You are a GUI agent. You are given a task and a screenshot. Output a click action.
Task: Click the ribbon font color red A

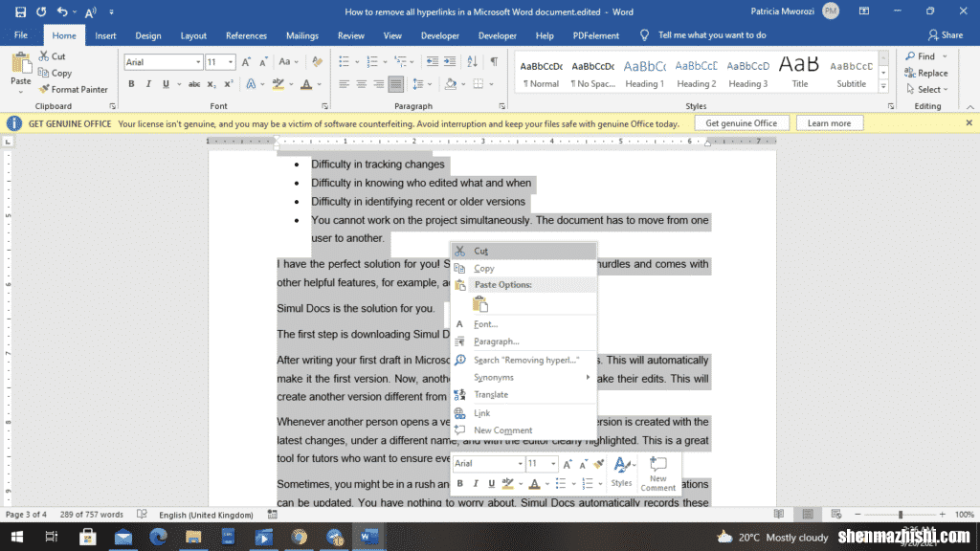click(x=306, y=84)
